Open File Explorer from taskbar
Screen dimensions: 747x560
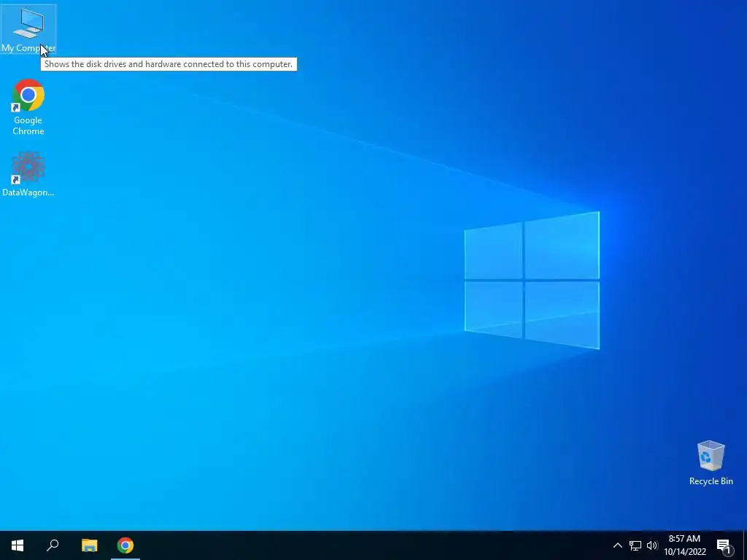click(89, 545)
